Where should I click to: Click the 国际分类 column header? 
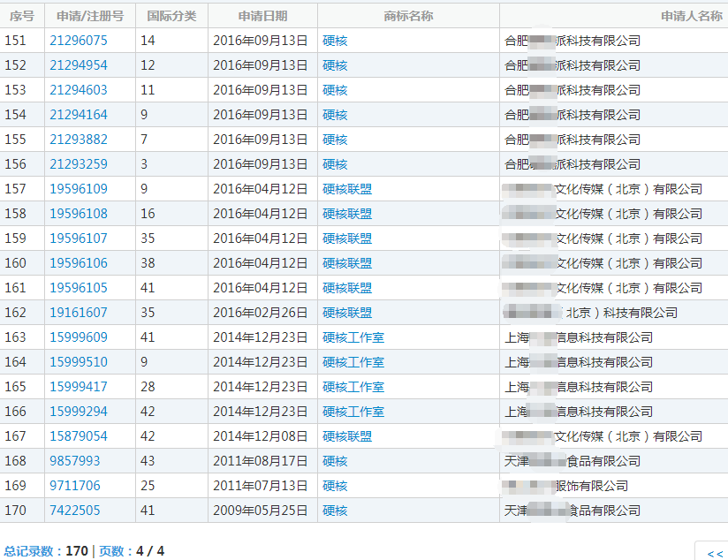pyautogui.click(x=171, y=16)
